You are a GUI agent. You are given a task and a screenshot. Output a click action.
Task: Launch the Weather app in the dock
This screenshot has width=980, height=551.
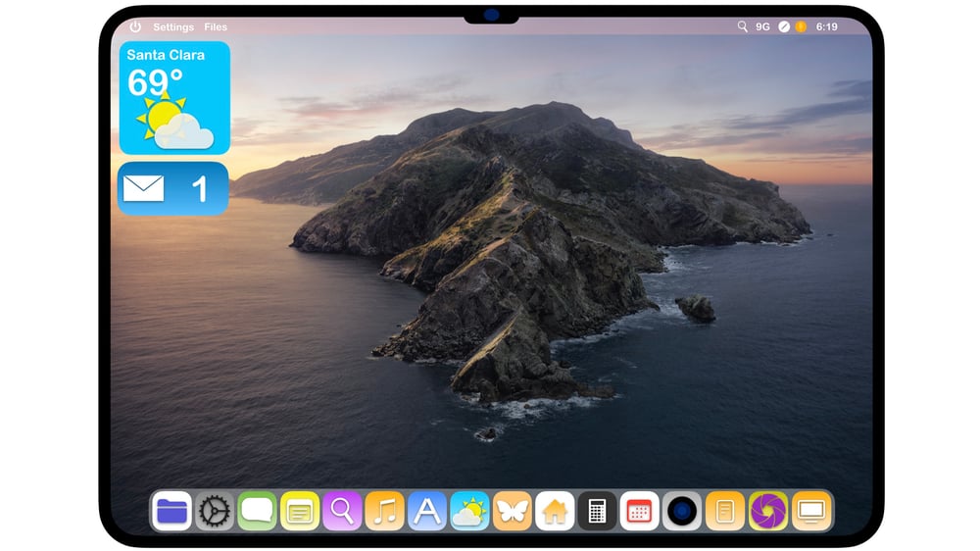(469, 511)
